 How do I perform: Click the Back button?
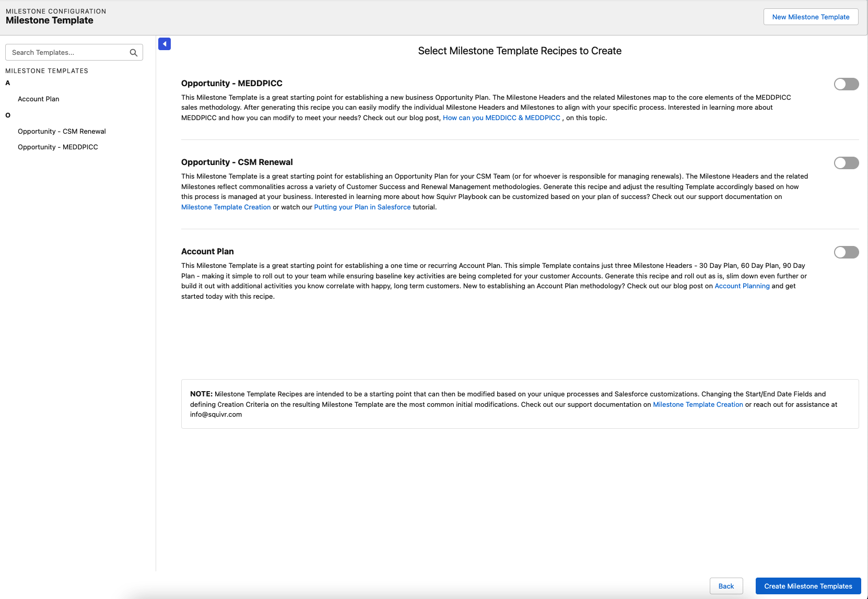pos(726,586)
